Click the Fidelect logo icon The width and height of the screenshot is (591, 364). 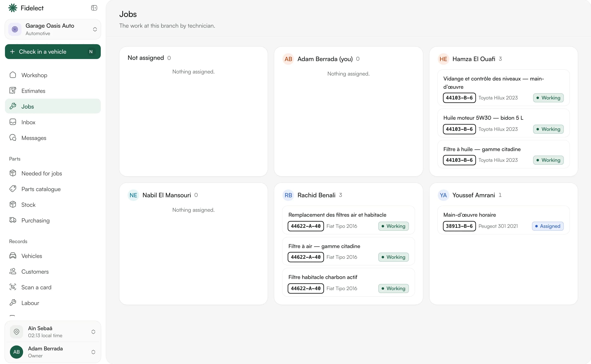pos(13,8)
